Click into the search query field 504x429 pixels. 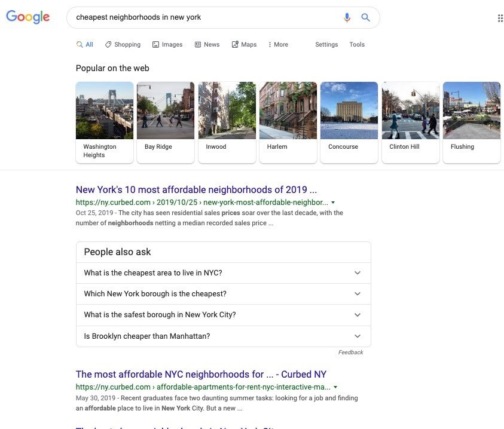206,17
